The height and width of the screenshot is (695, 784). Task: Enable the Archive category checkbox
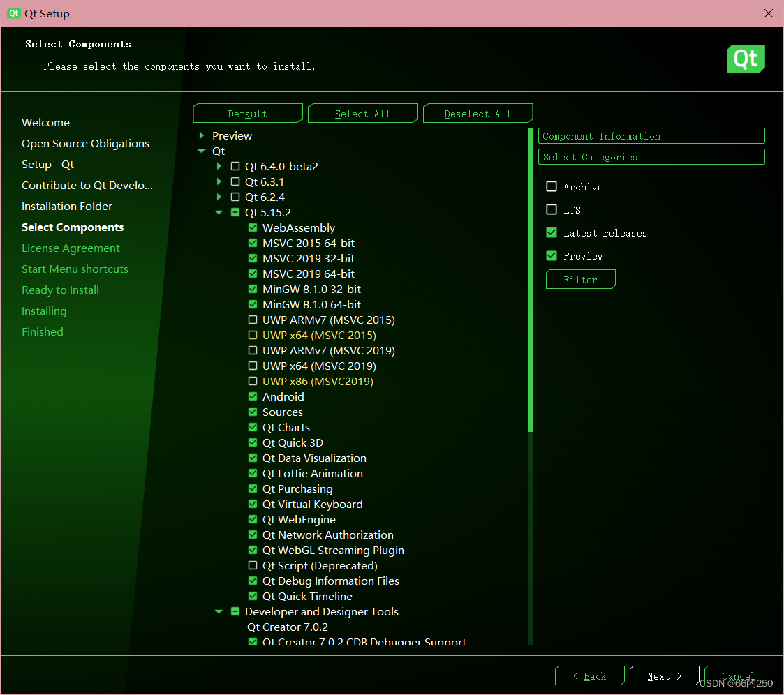coord(552,186)
